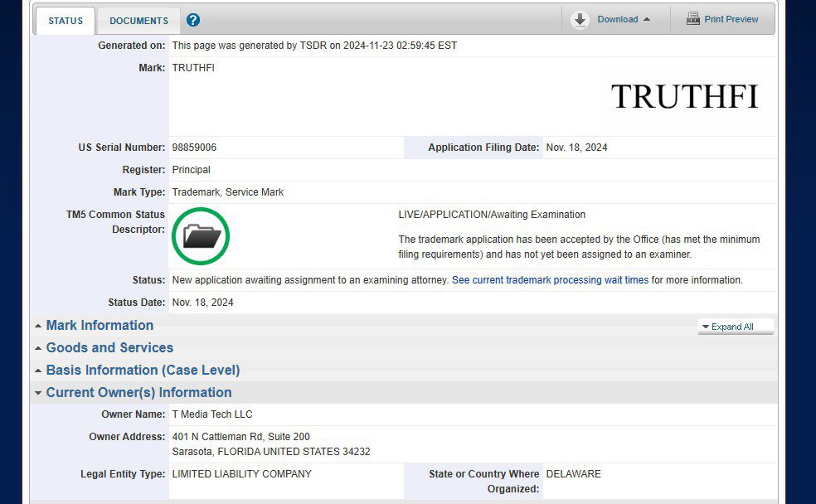Click the printer icon for Print Preview
816x504 pixels.
692,19
